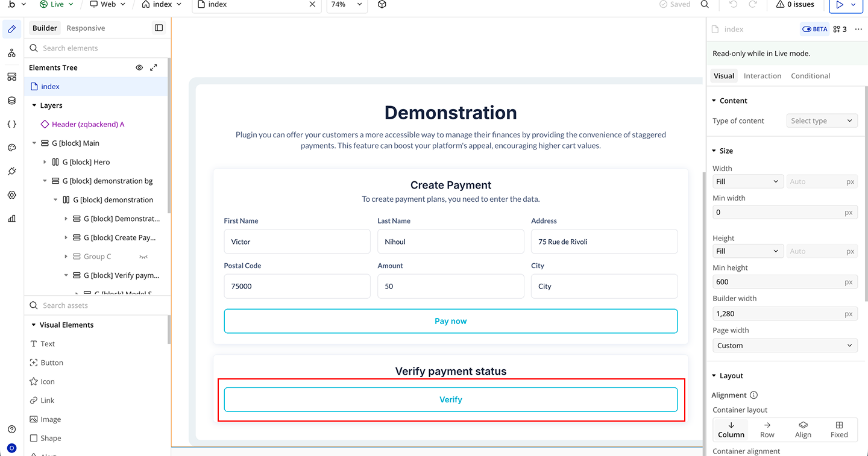Click the Search elements field
The width and height of the screenshot is (868, 456).
coord(96,48)
